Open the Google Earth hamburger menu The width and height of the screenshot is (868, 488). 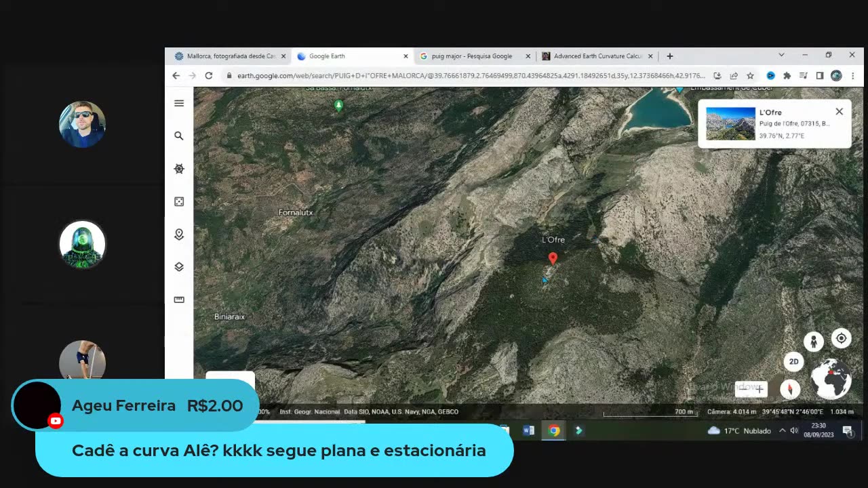click(179, 103)
